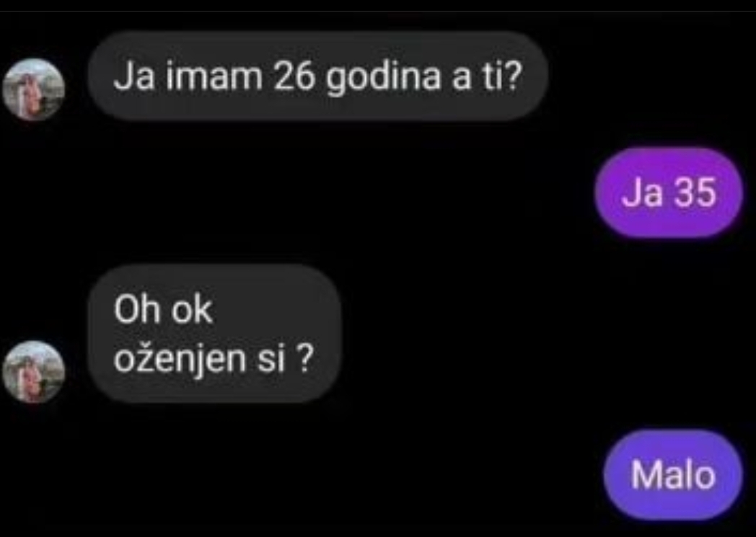Click the word "godina" in the first message
Image resolution: width=756 pixels, height=537 pixels.
[383, 78]
